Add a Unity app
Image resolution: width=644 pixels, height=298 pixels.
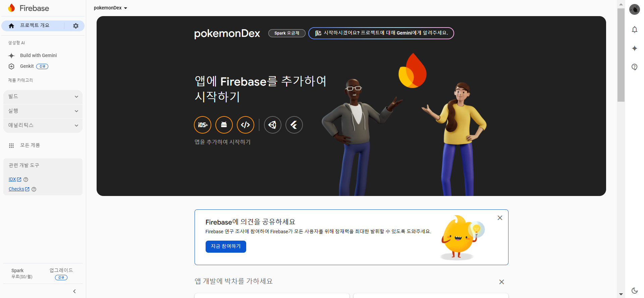pyautogui.click(x=273, y=125)
